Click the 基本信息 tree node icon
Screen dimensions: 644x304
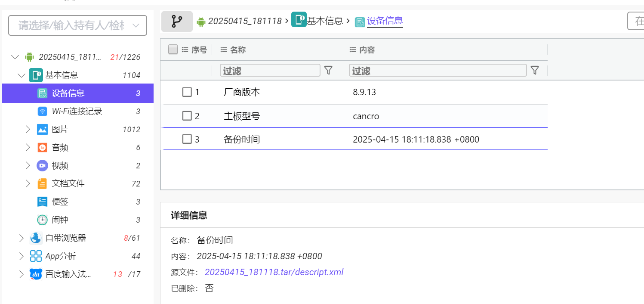coord(36,75)
